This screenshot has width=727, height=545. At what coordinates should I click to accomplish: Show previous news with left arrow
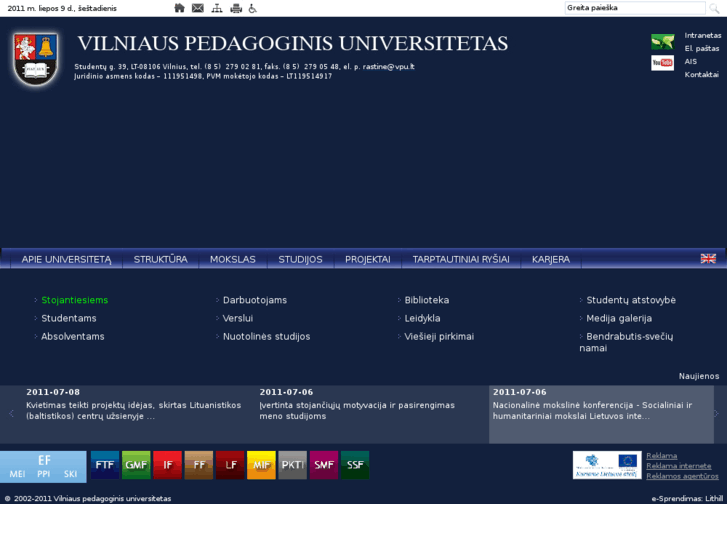pos(11,413)
